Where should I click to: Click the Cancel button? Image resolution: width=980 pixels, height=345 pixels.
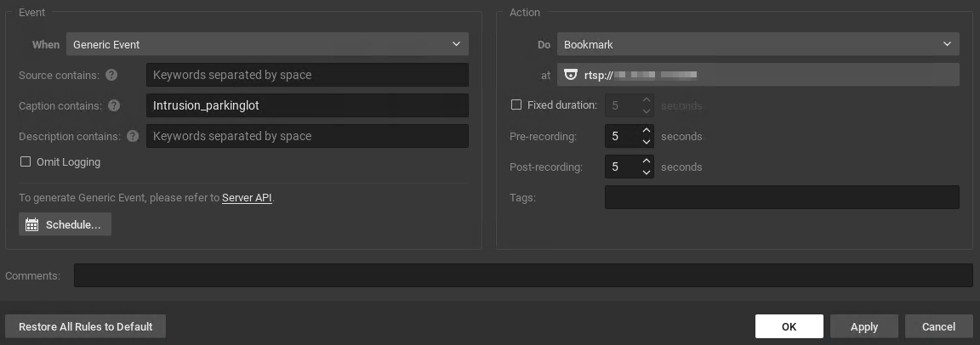click(938, 326)
